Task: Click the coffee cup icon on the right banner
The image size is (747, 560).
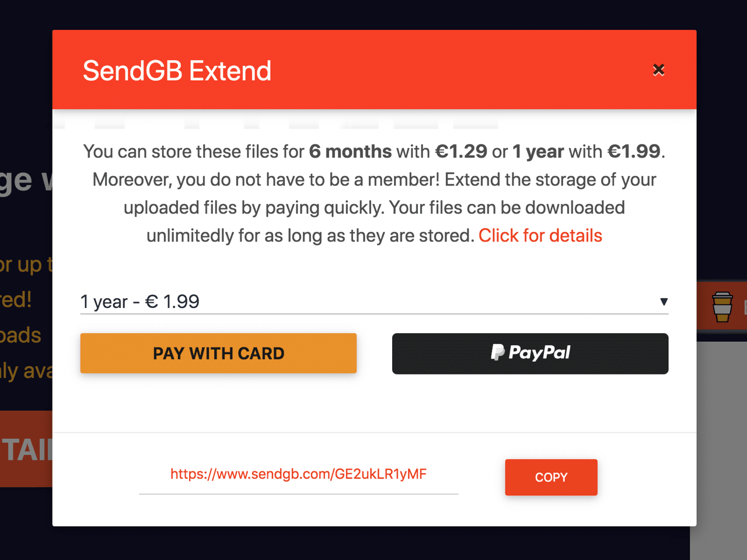Action: 722,306
